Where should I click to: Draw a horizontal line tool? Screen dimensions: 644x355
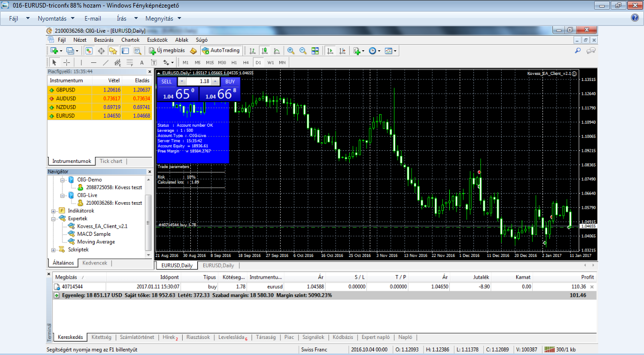point(93,63)
